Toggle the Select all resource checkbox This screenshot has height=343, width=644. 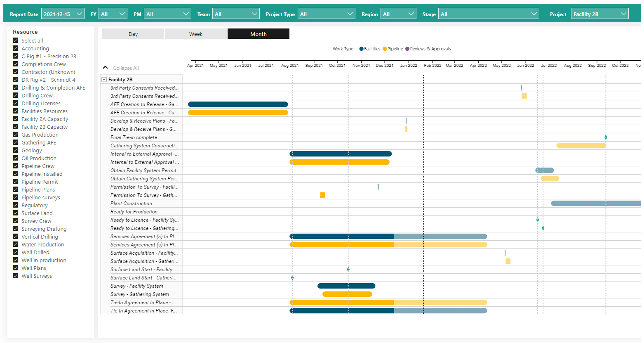pyautogui.click(x=16, y=40)
